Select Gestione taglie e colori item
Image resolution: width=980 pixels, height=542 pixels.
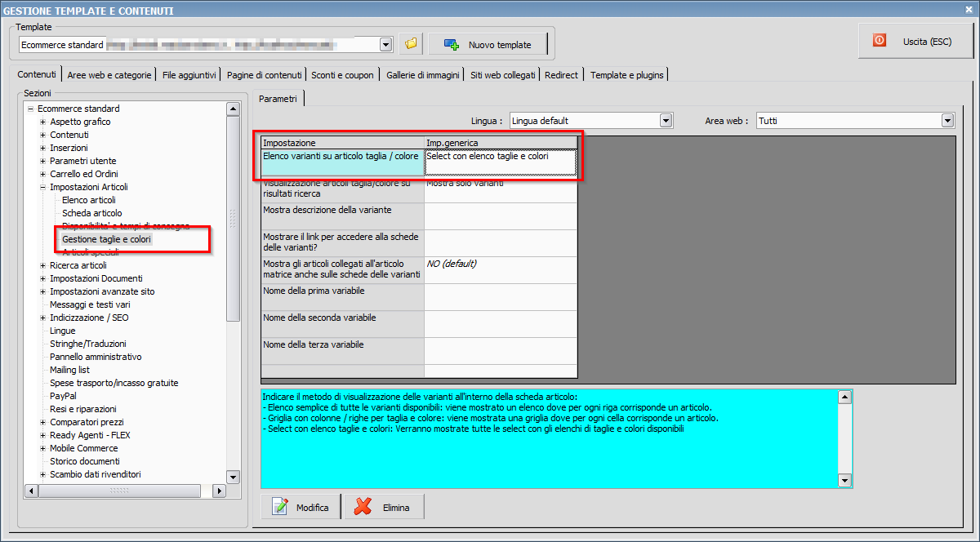click(x=107, y=239)
